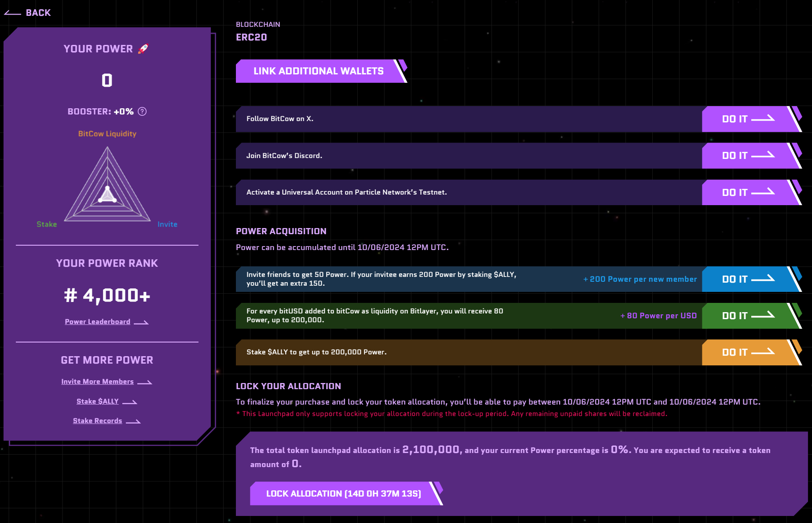Click the BitCow Liquidity chart label
This screenshot has height=523, width=812.
(x=107, y=134)
